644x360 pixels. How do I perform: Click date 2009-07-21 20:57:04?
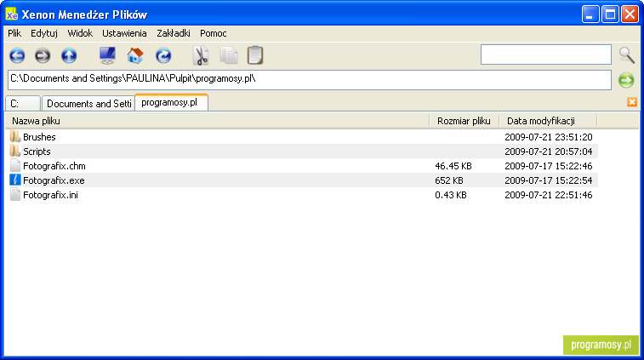pyautogui.click(x=549, y=151)
